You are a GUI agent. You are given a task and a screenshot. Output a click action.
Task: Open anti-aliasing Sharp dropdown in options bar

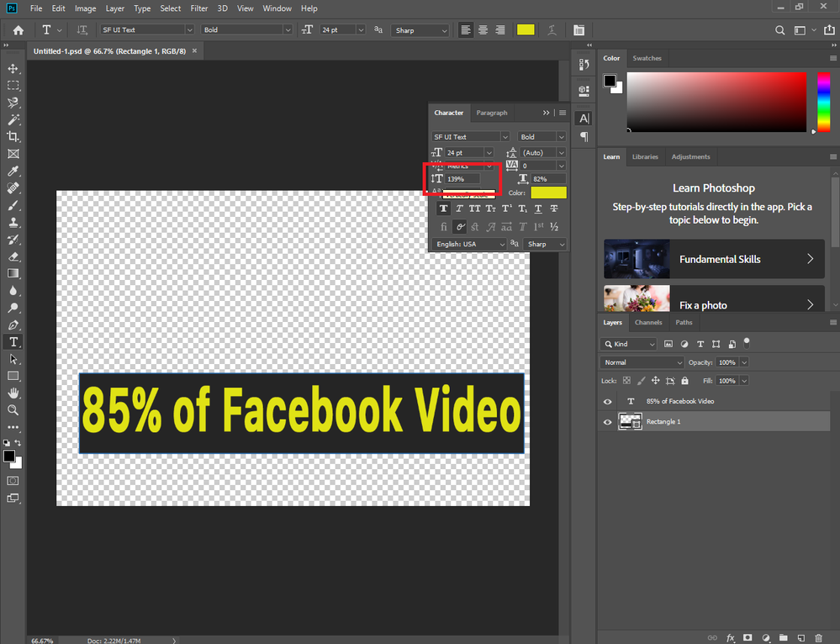[x=420, y=30]
